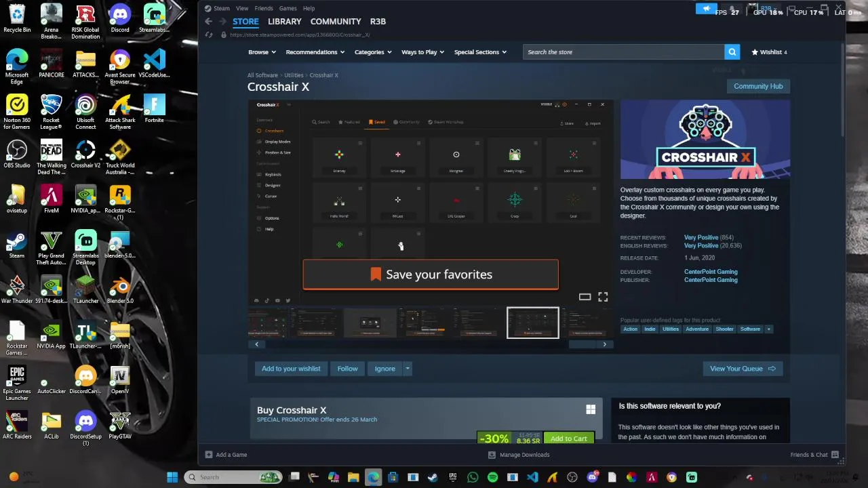The width and height of the screenshot is (868, 488).
Task: Open the Games menu
Action: coord(288,8)
